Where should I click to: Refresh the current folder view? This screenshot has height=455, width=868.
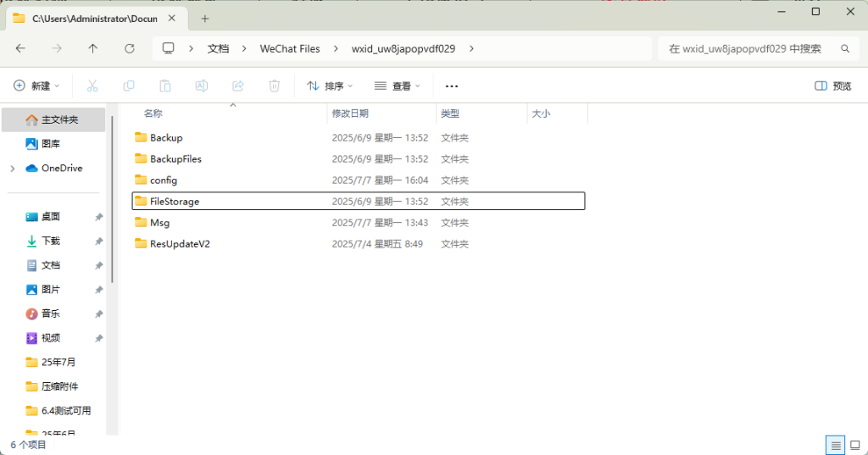tap(130, 48)
